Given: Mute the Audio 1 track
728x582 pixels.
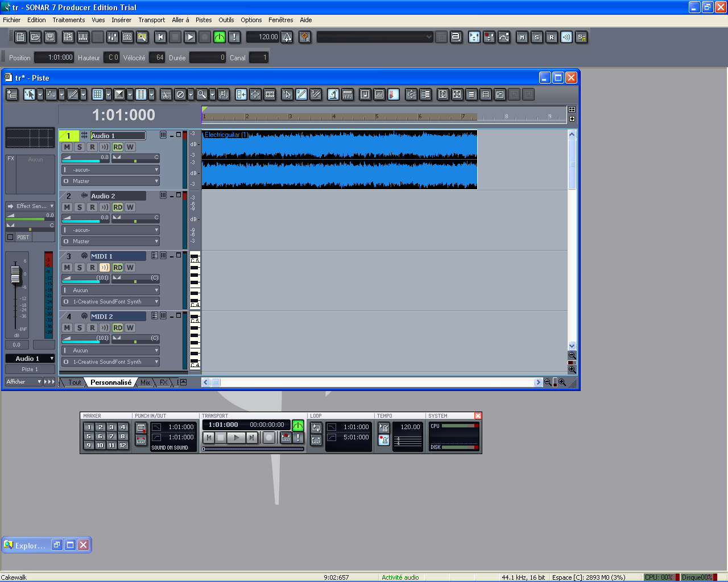Looking at the screenshot, I should 67,147.
